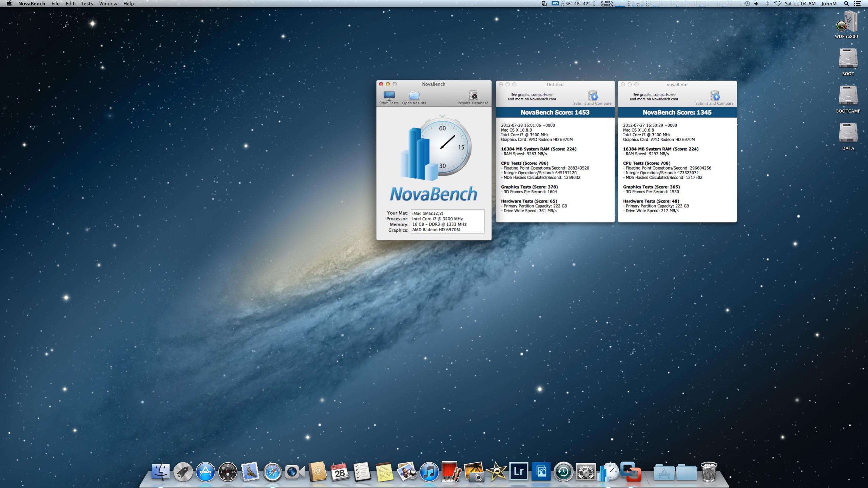
Task: Open the Trash in Dock
Action: click(709, 471)
